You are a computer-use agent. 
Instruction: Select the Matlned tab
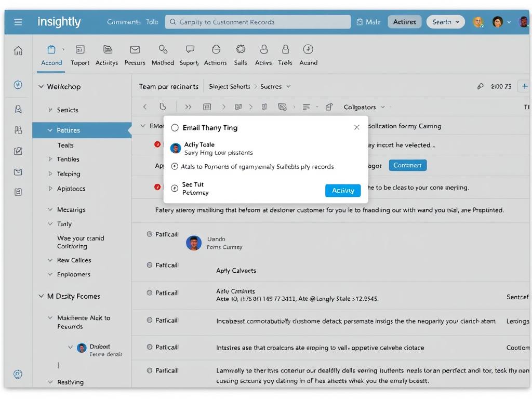point(163,56)
